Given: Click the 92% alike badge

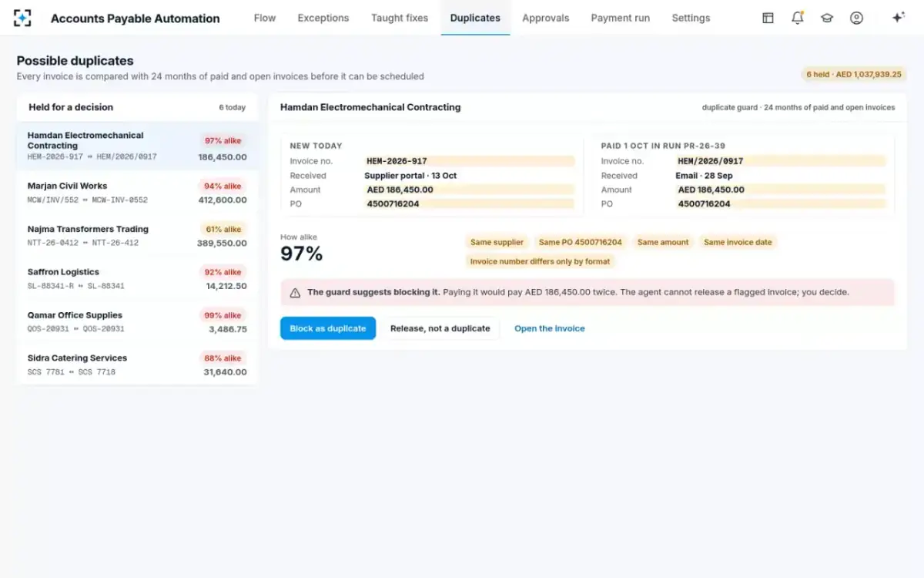Looking at the screenshot, I should 223,272.
